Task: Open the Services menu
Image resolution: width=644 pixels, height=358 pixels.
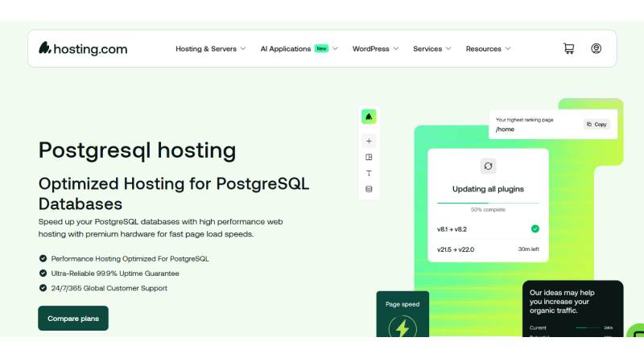Action: point(427,49)
